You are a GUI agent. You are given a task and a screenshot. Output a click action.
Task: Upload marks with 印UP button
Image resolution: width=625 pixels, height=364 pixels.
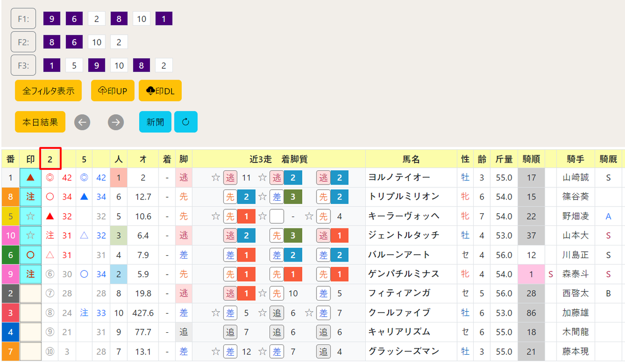113,91
